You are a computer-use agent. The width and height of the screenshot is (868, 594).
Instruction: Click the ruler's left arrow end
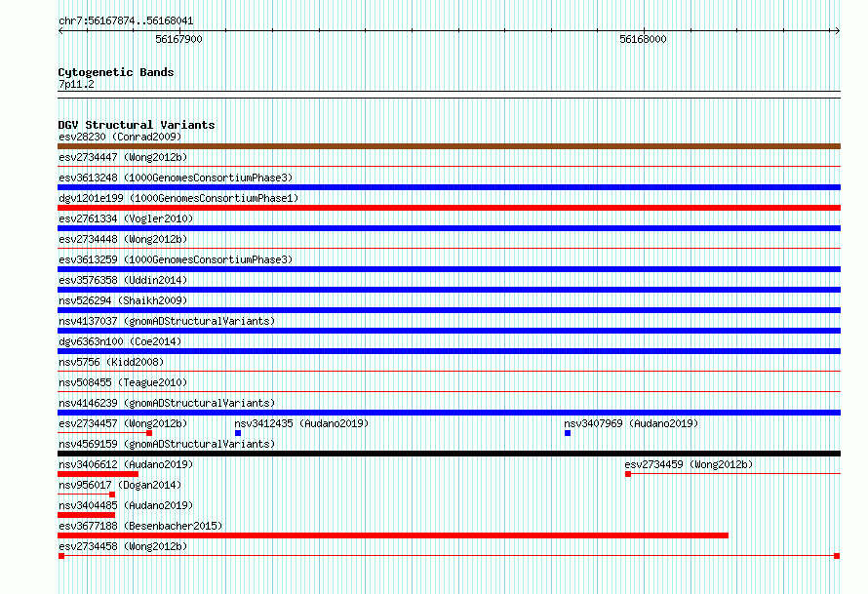60,31
